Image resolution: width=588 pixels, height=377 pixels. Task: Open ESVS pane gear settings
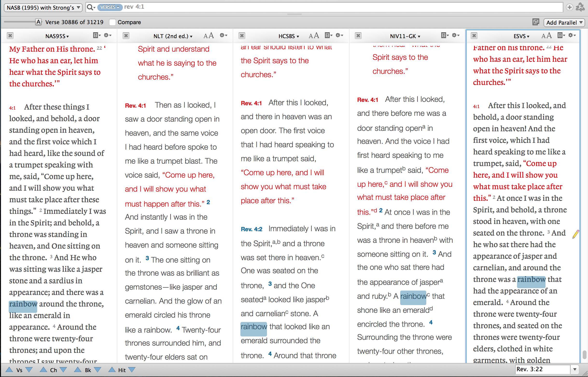tap(572, 35)
